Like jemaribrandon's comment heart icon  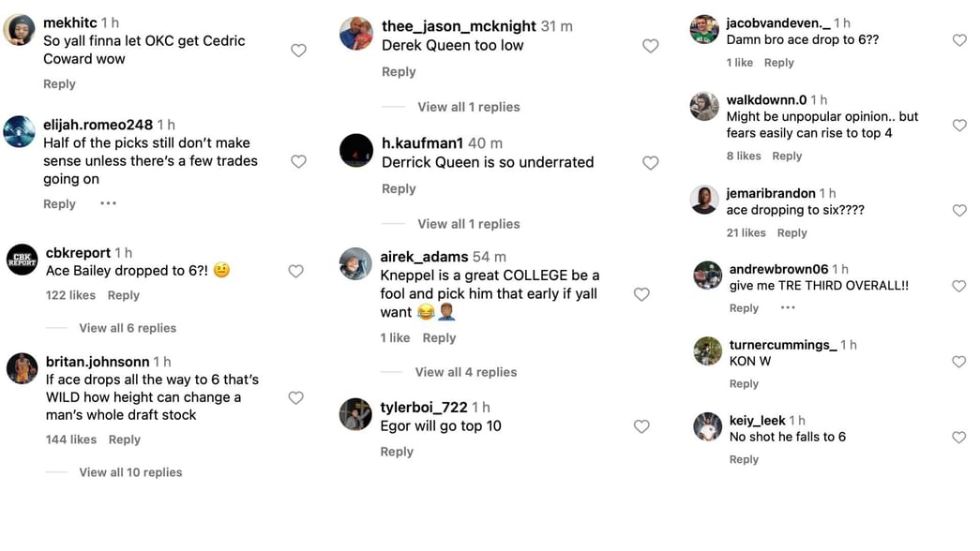[x=958, y=210]
